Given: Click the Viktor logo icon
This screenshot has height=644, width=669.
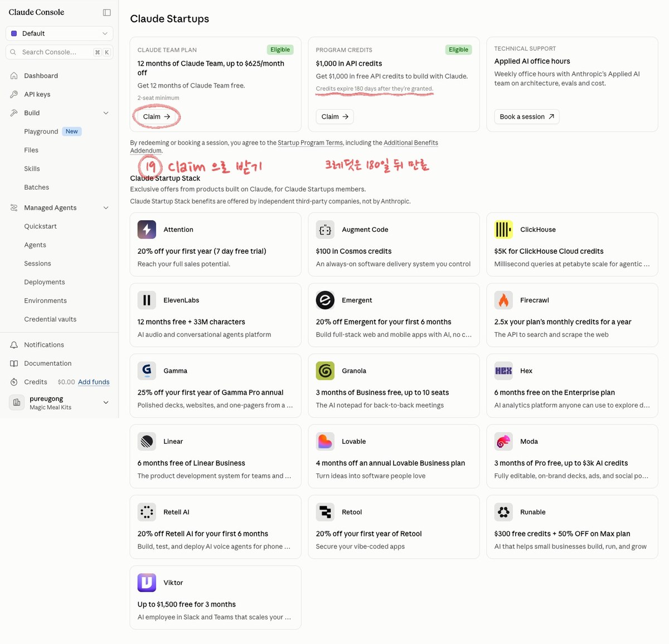Looking at the screenshot, I should (x=147, y=583).
